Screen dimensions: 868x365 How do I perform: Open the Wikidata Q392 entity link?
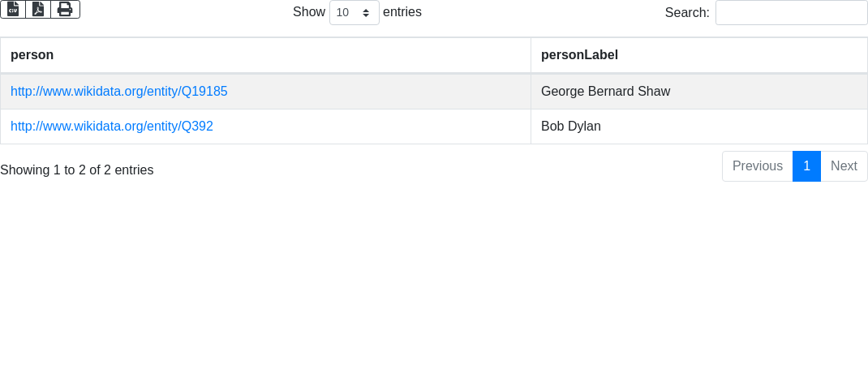coord(112,127)
